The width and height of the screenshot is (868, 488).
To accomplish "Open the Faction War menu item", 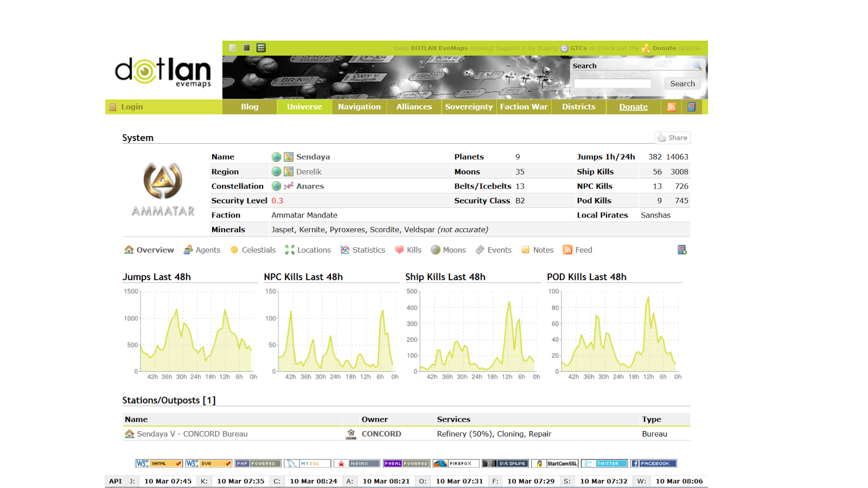I will click(x=524, y=107).
